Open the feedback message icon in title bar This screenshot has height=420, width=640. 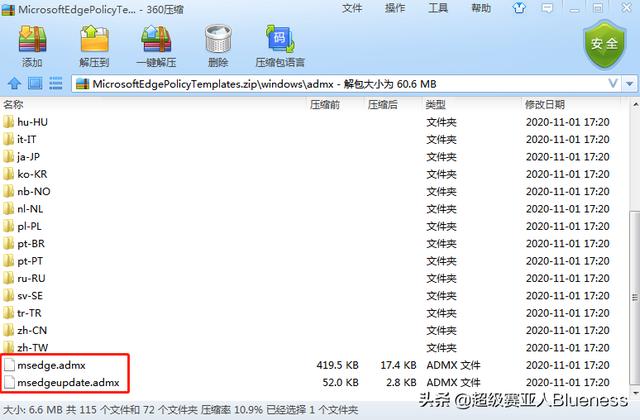pos(547,8)
